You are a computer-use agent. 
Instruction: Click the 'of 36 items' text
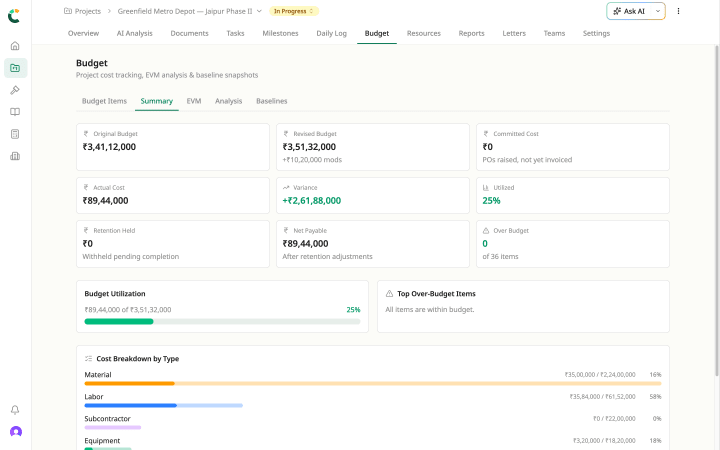(x=500, y=257)
